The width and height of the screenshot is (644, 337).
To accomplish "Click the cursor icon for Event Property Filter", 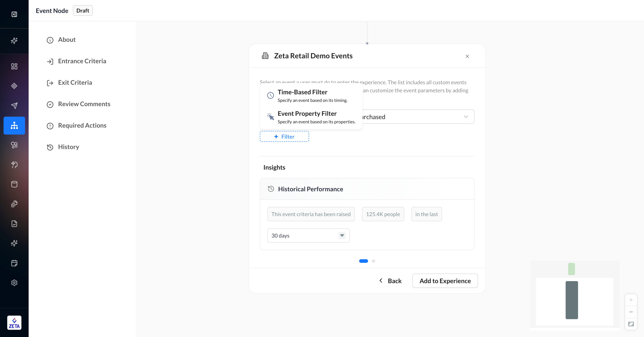I will click(x=271, y=117).
